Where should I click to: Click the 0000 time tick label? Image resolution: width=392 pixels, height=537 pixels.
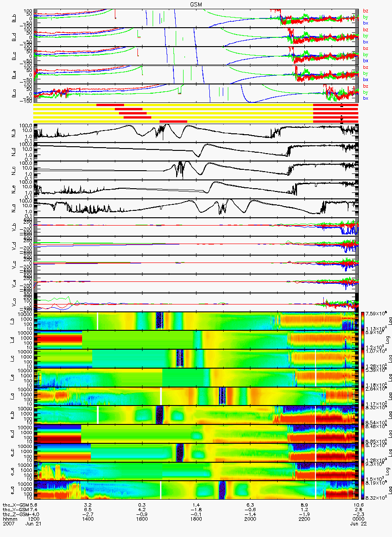(358, 519)
